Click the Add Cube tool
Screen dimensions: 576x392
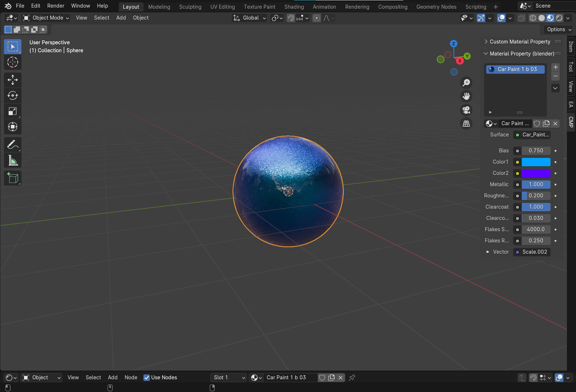(13, 178)
